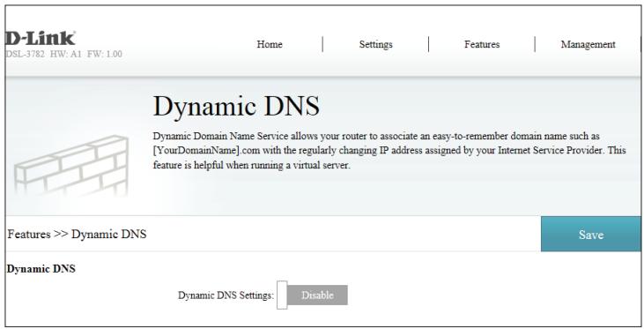Click the Dynamic Domain Name Service description paragraph
Image resolution: width=644 pixels, height=329 pixels.
tap(389, 151)
